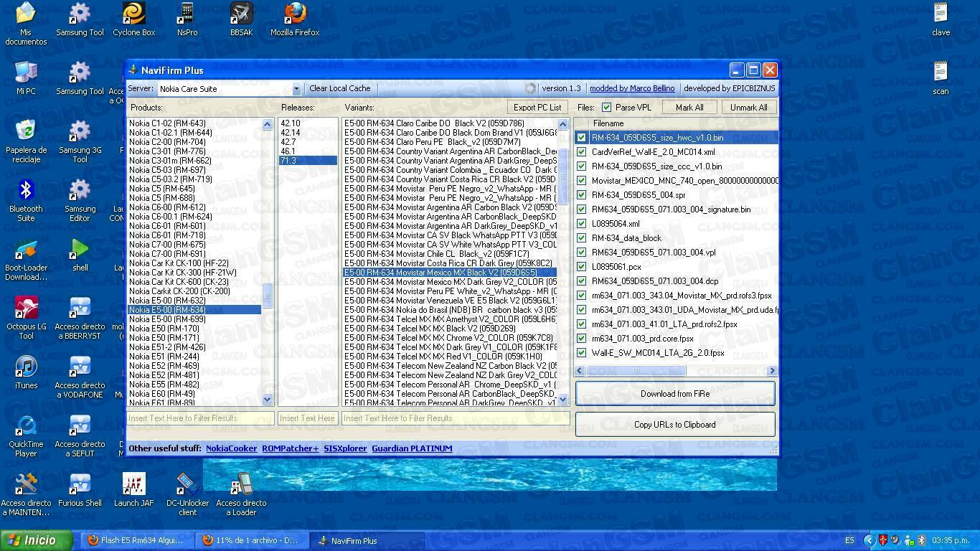Open the Samsung Tool desktop shortcut near Cyclone Box
Image resolution: width=980 pixels, height=551 pixels.
pyautogui.click(x=80, y=19)
